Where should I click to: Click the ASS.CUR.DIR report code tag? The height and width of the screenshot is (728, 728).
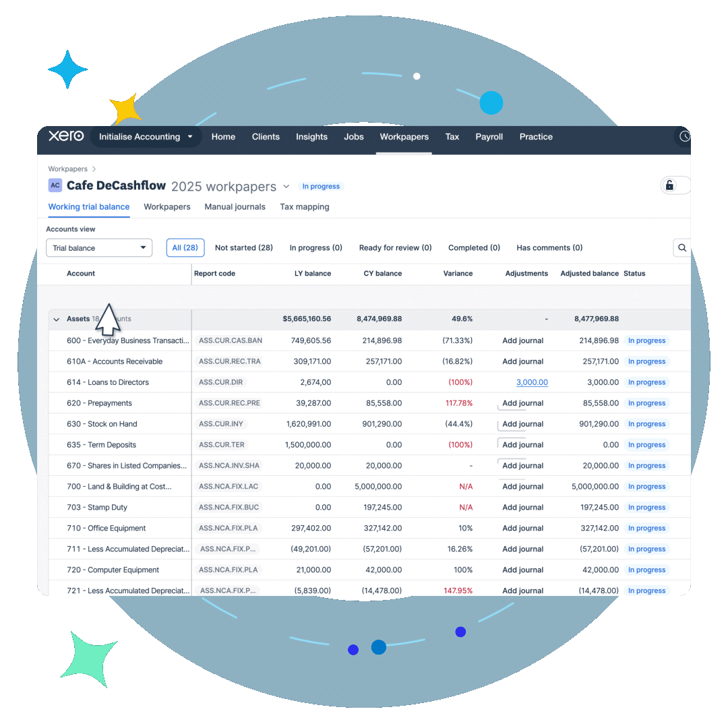tap(221, 382)
